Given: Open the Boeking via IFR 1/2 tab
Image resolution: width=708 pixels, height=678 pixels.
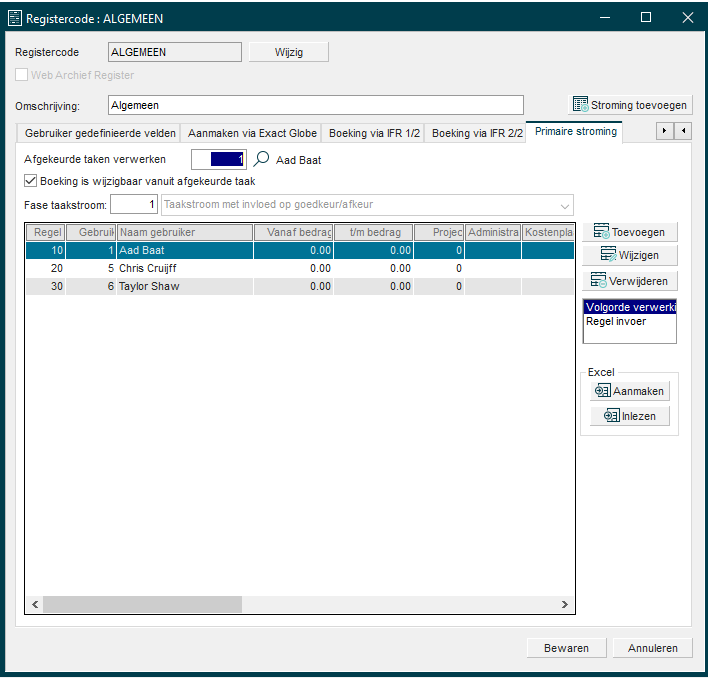Looking at the screenshot, I should tap(374, 133).
